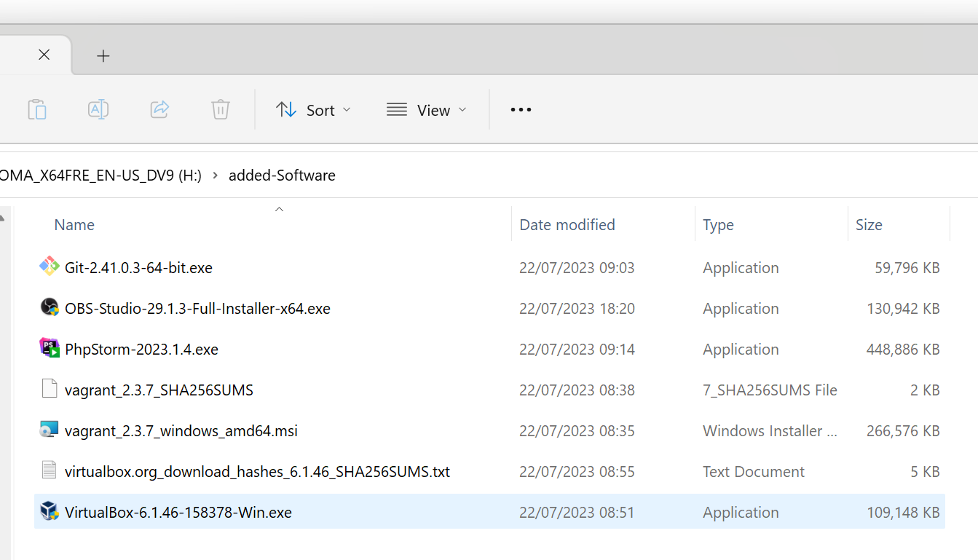Click date 22/07/2023 08:38
This screenshot has width=978, height=560.
[x=577, y=390]
